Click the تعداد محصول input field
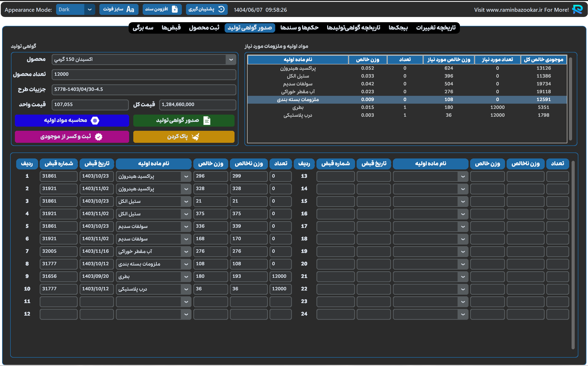Screen dimensions: 588x366 tap(144, 74)
